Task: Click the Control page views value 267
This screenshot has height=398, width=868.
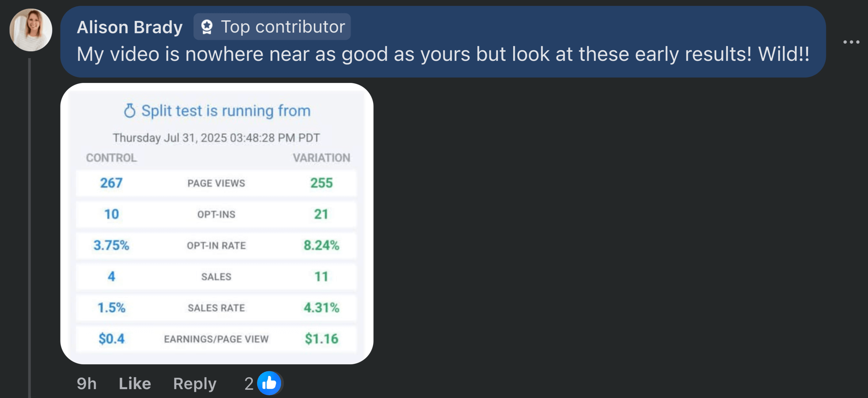Action: [x=111, y=183]
